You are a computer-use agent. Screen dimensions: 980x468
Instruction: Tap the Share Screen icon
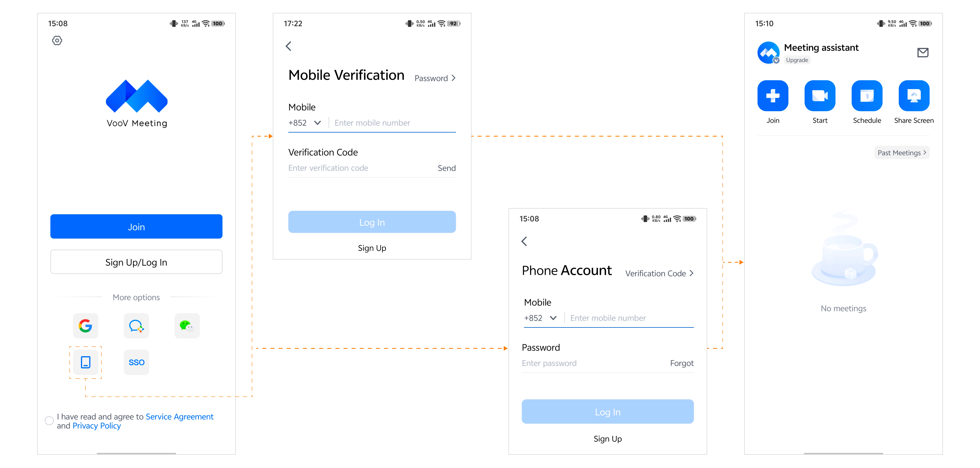coord(913,96)
